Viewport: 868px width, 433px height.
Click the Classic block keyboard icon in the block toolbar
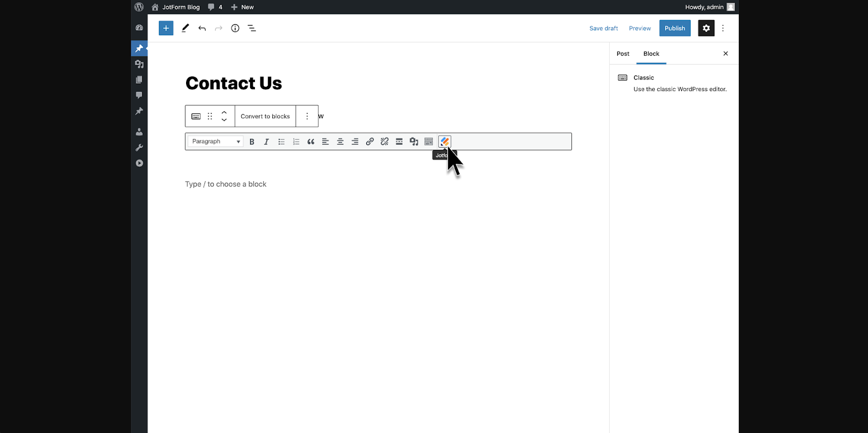point(196,116)
